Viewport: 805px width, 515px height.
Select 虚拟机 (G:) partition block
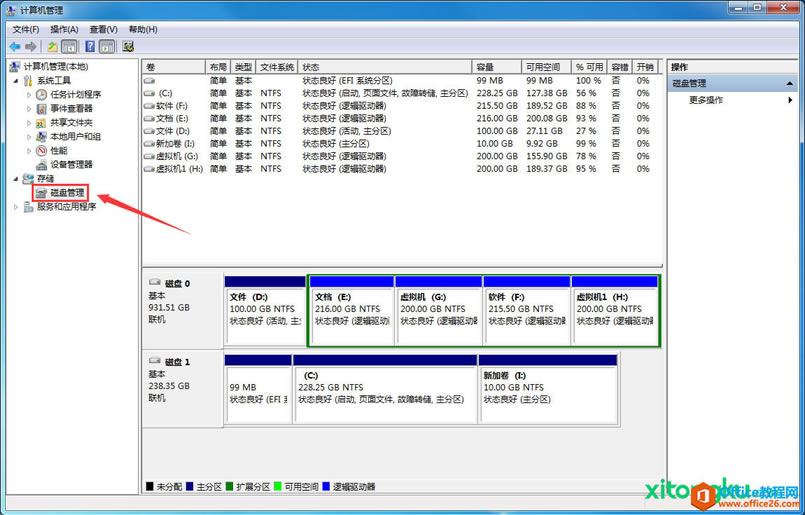click(x=438, y=311)
